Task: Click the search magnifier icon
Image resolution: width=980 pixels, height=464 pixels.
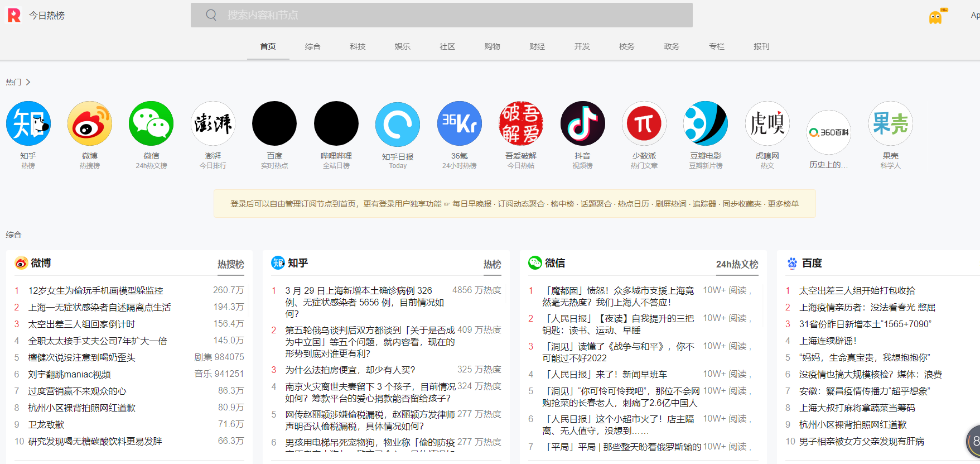Action: point(211,15)
